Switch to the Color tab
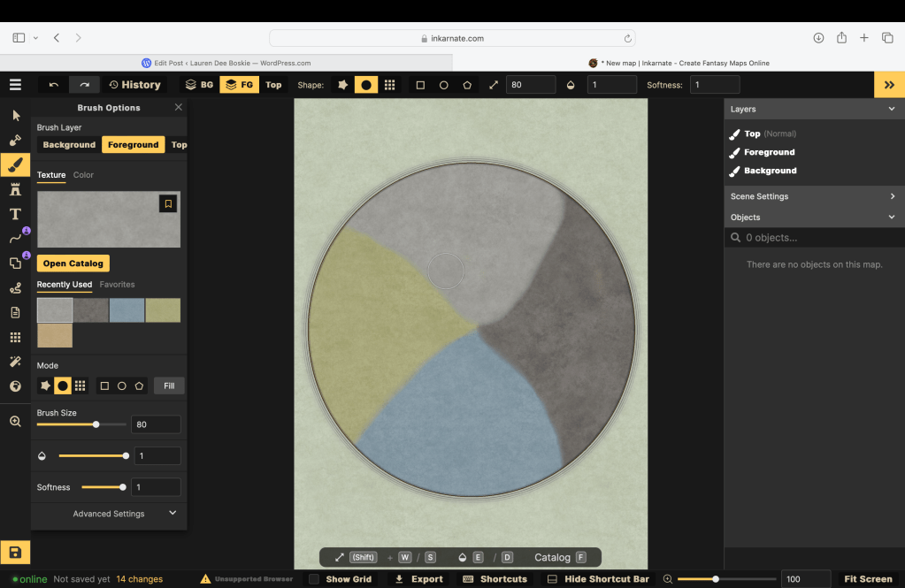The image size is (905, 588). (x=83, y=175)
